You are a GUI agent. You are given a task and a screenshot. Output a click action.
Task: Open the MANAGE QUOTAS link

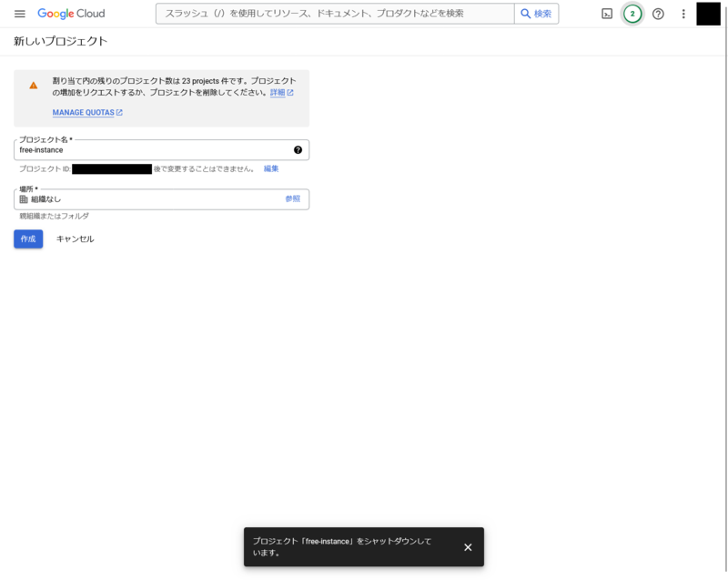tap(87, 112)
